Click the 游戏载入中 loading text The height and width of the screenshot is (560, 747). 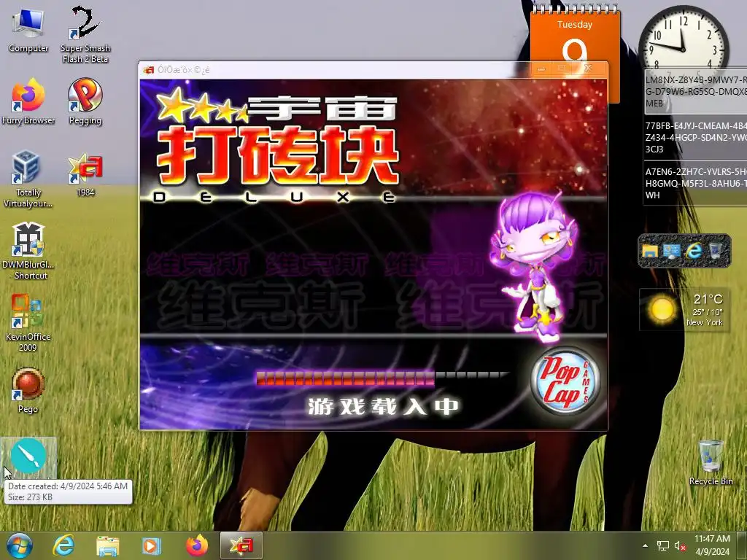(382, 406)
